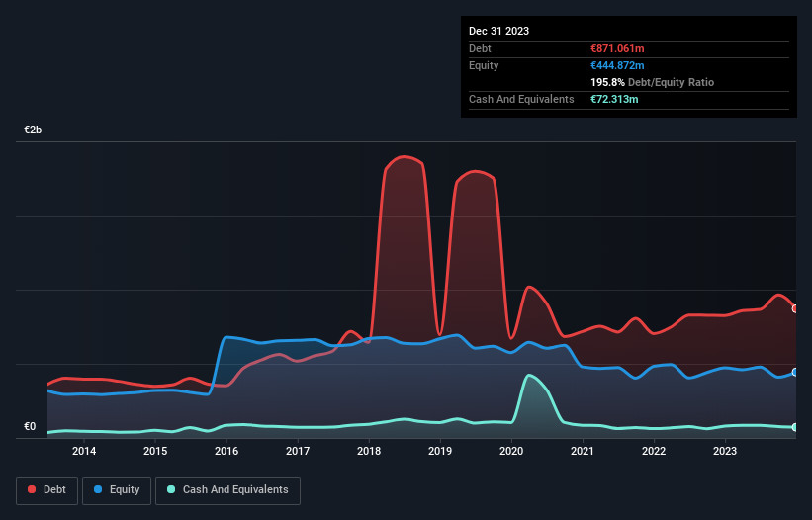This screenshot has height=520, width=812.
Task: Select the 2019 x-axis label
Action: coord(440,451)
